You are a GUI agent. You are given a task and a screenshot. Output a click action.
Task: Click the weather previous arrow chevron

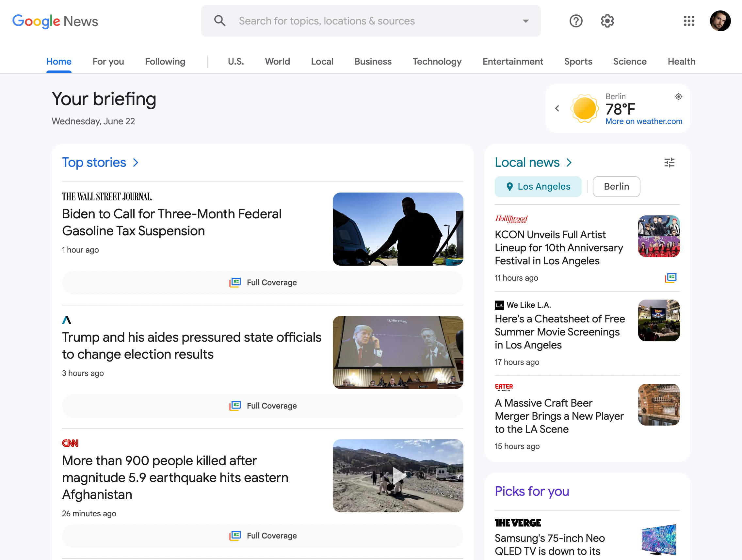[x=557, y=108]
